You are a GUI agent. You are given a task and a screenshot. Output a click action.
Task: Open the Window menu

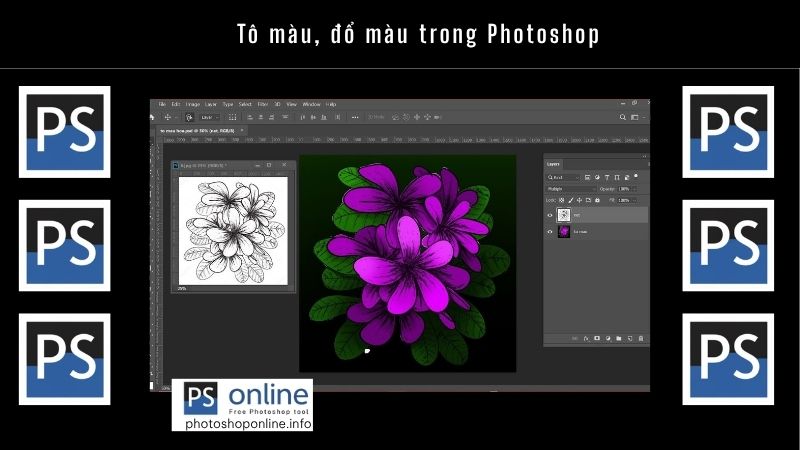[312, 104]
